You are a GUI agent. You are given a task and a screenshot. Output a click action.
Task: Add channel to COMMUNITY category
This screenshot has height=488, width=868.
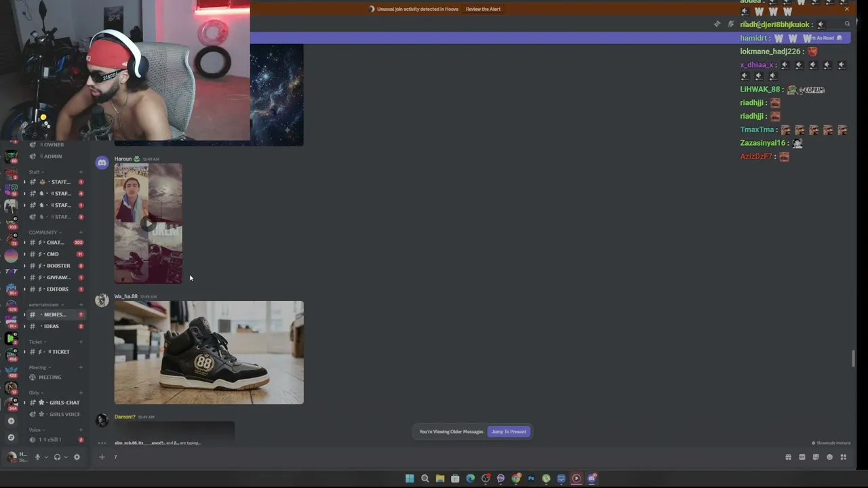[x=81, y=232]
